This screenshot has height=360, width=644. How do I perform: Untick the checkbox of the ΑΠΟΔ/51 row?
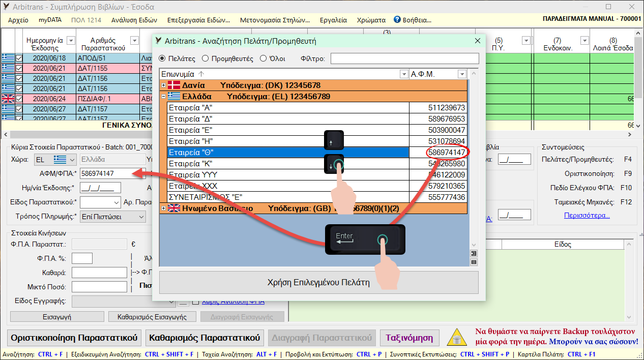pos(19,58)
